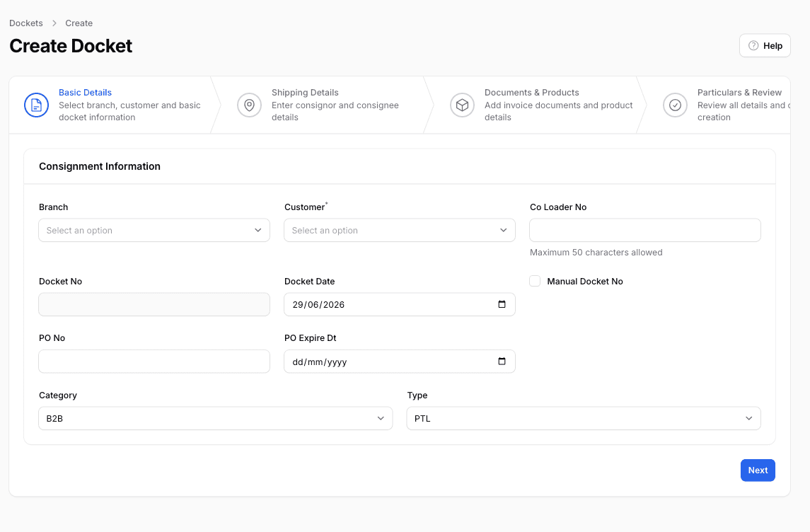
Task: Click the PO Expire Dt dd/mm/yyyy field
Action: pos(399,361)
